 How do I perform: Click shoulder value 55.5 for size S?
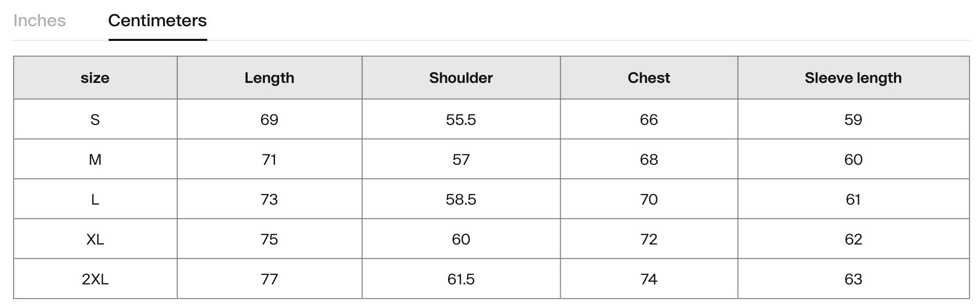[x=461, y=120]
